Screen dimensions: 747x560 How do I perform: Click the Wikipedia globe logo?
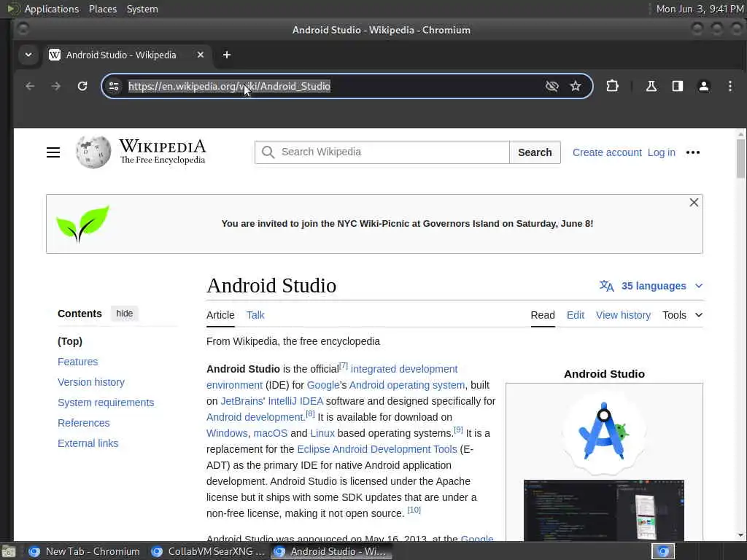click(93, 152)
